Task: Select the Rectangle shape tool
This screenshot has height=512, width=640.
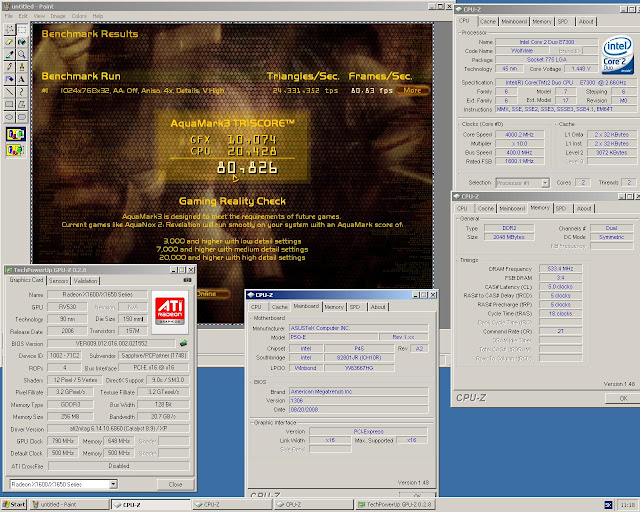Action: 9,105
